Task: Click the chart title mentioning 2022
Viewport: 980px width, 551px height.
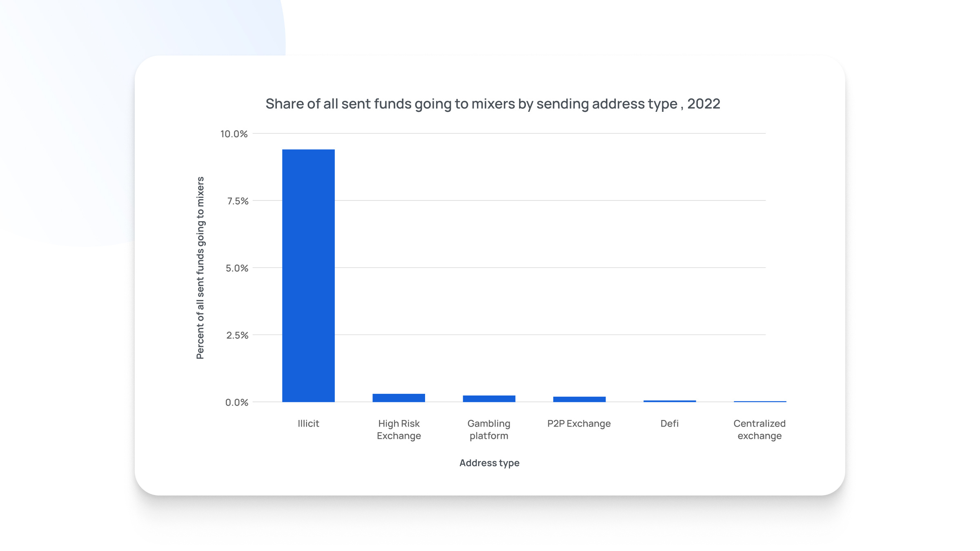Action: point(493,104)
